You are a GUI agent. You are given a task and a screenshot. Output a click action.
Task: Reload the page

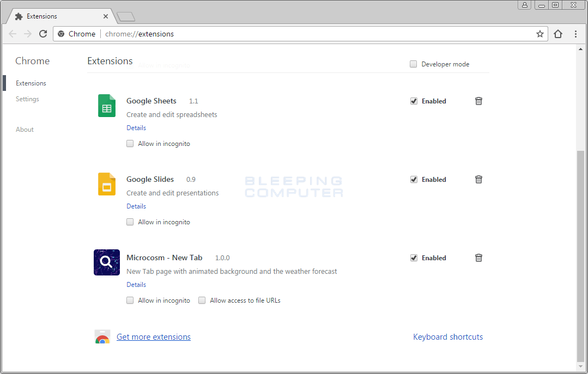click(x=43, y=33)
